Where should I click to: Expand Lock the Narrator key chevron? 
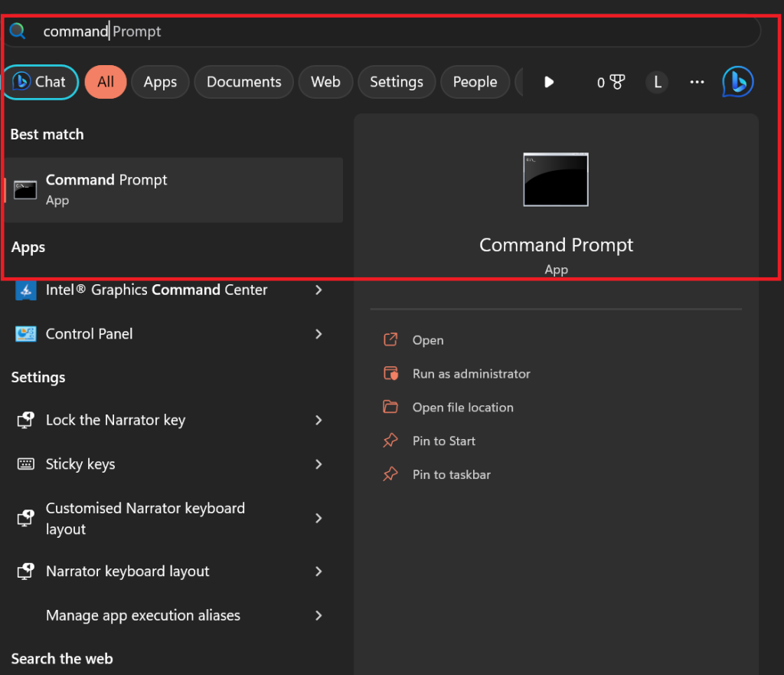[319, 420]
